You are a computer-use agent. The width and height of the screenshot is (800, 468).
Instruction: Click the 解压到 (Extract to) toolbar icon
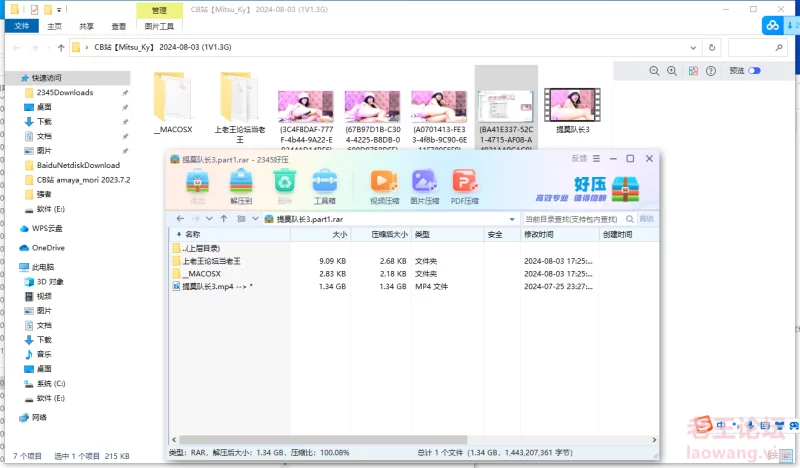(x=241, y=185)
